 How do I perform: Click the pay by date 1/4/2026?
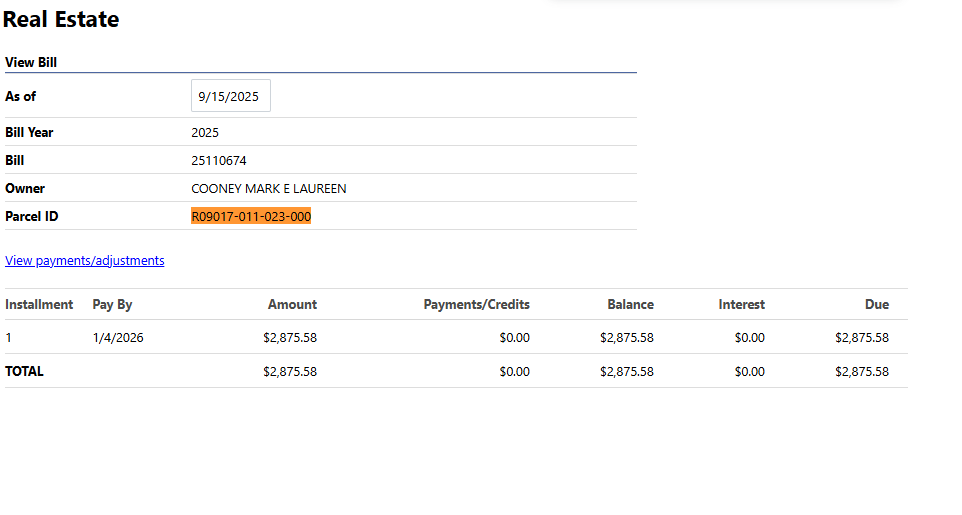118,338
